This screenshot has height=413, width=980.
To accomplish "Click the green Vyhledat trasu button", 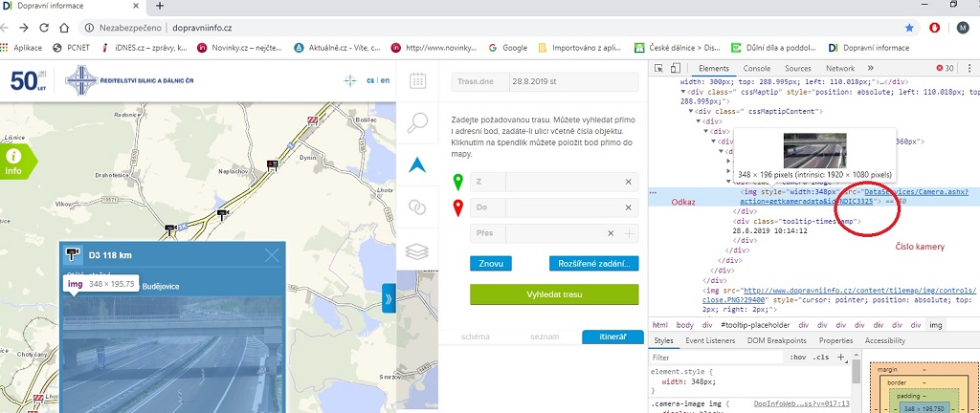I will (554, 294).
